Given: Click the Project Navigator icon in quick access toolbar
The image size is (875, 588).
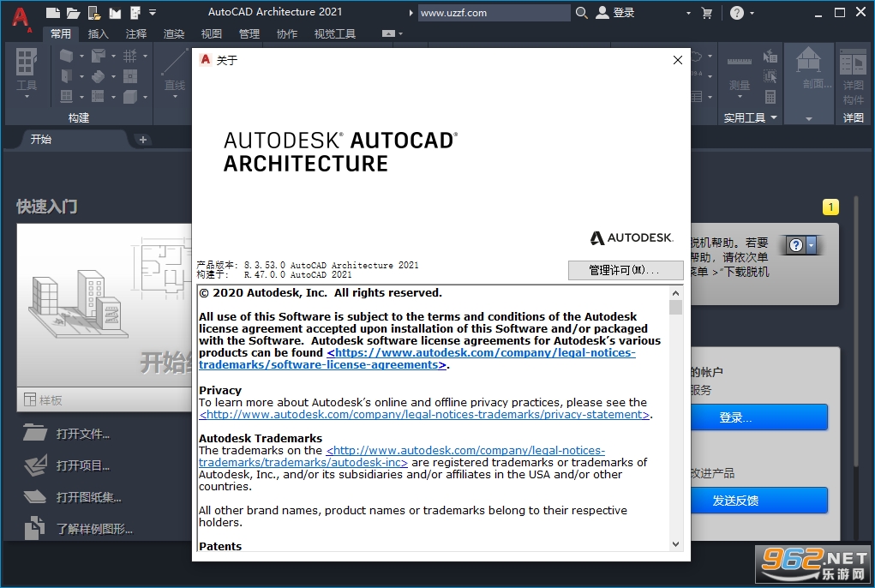Looking at the screenshot, I should 115,12.
